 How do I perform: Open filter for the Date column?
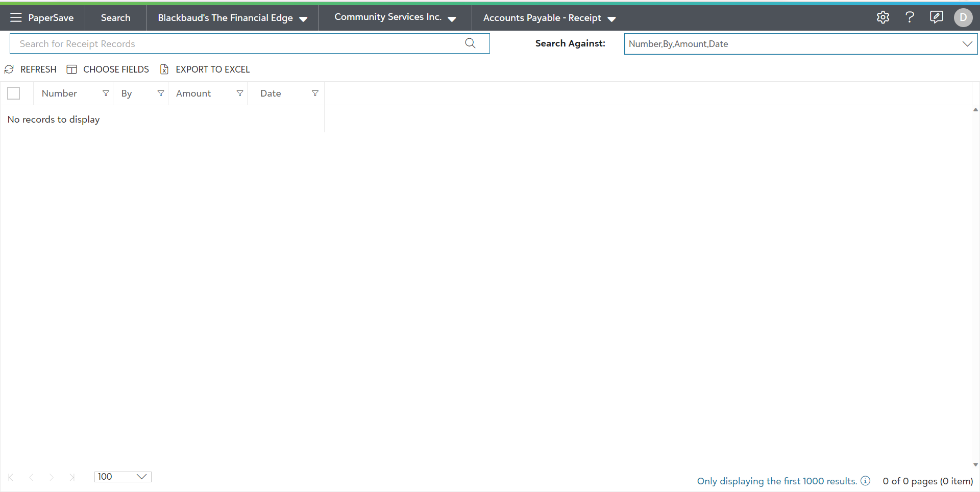pos(315,93)
